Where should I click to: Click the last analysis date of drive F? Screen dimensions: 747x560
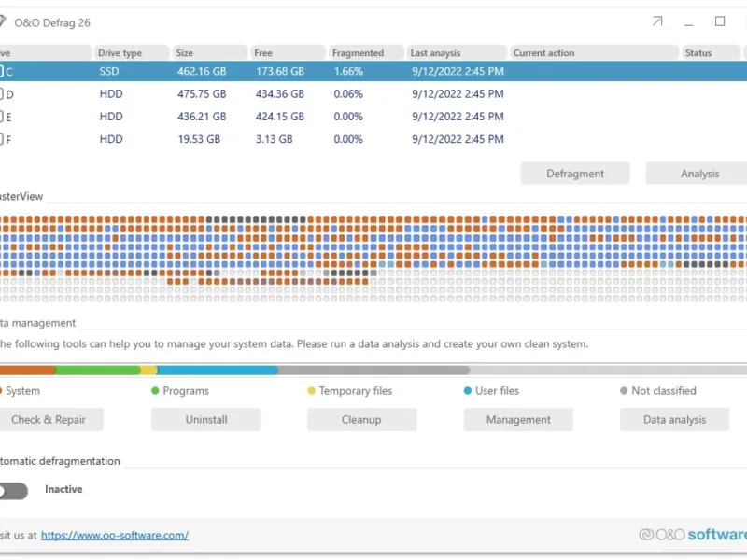(x=458, y=139)
